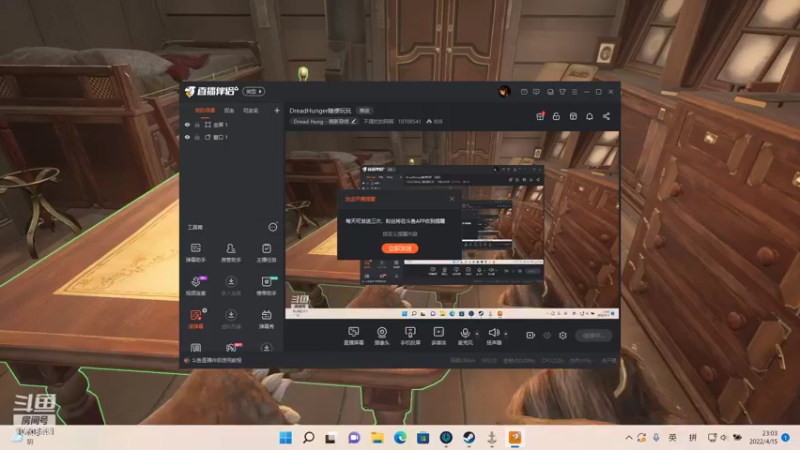This screenshot has height=450, width=800.
Task: Open Microsoft Edge from taskbar
Action: [x=400, y=438]
